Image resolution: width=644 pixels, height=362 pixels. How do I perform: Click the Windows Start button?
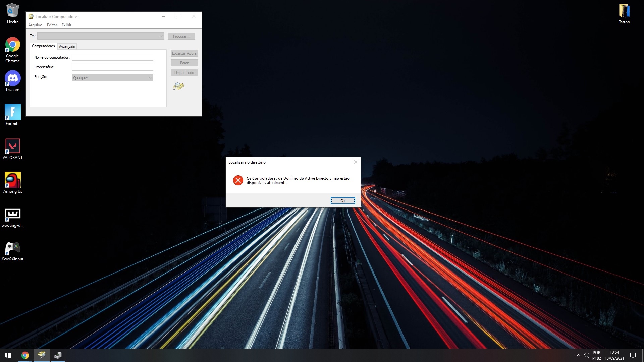click(8, 355)
